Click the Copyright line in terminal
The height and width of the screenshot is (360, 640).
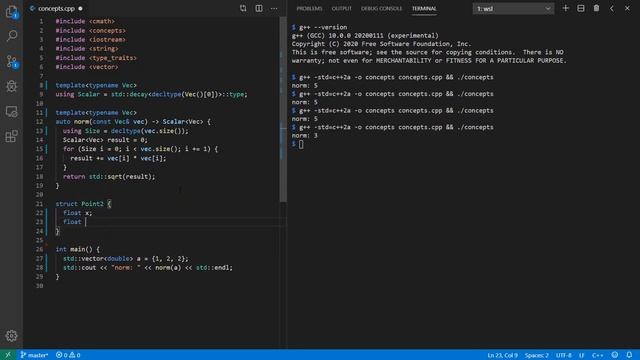(381, 44)
